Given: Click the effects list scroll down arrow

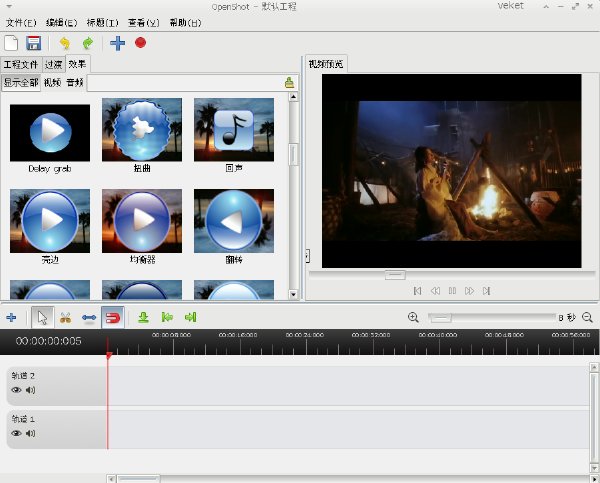Looking at the screenshot, I should point(293,294).
